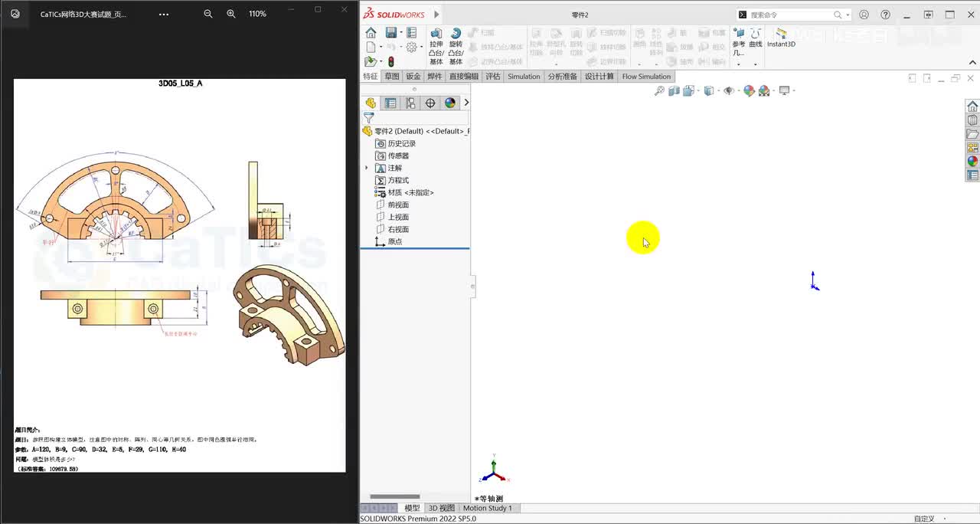
Task: Open FeatureManager design tree tab
Action: coord(371,103)
